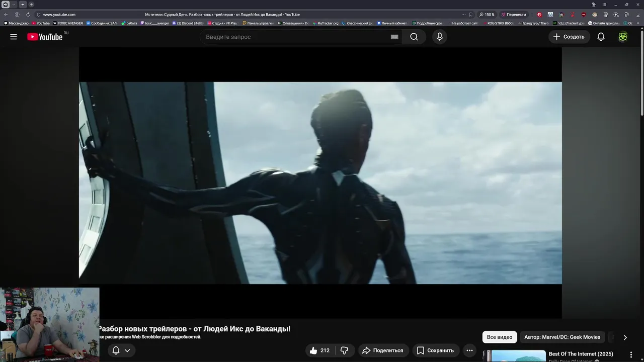Open "Мессенджер" bookmark

click(x=16, y=23)
